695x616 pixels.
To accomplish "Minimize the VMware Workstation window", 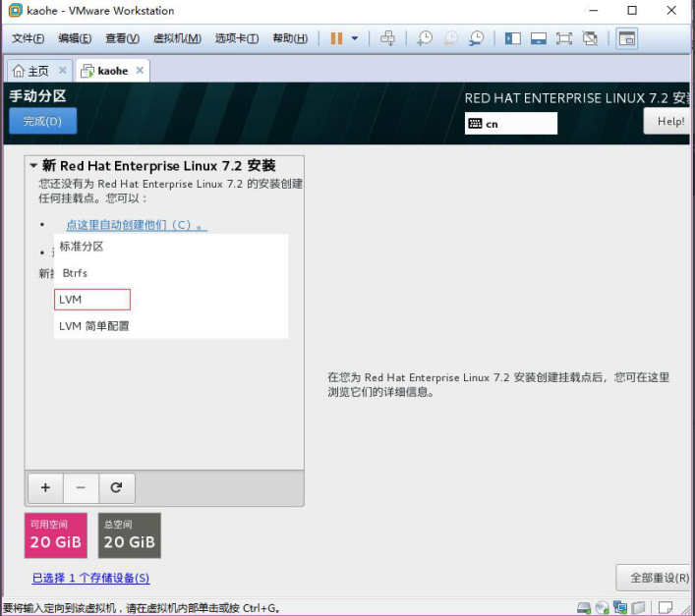I will click(x=594, y=10).
